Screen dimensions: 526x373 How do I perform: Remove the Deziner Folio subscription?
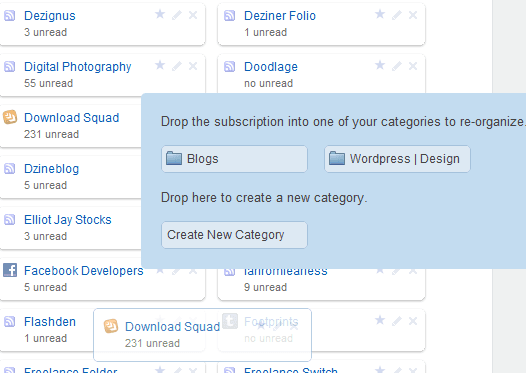(x=413, y=15)
